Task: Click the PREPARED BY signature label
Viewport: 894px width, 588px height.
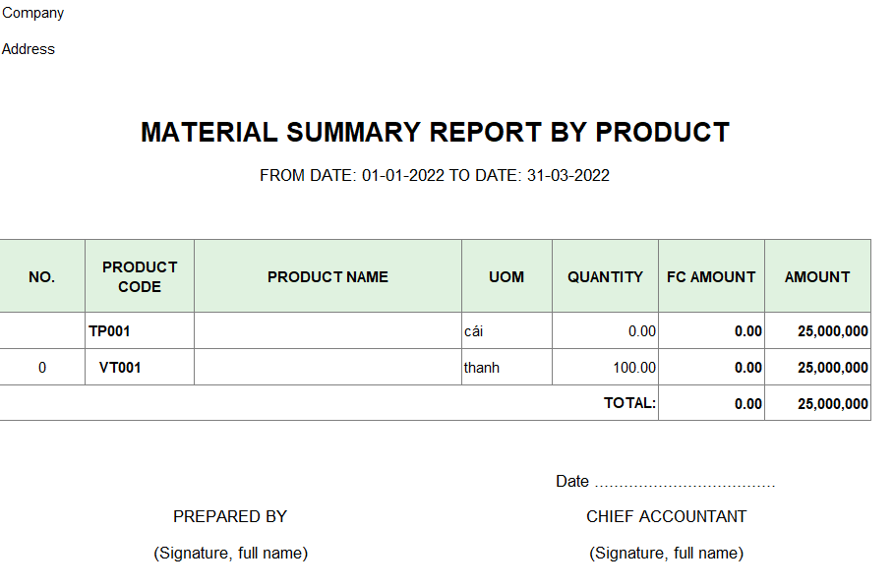Action: click(230, 516)
